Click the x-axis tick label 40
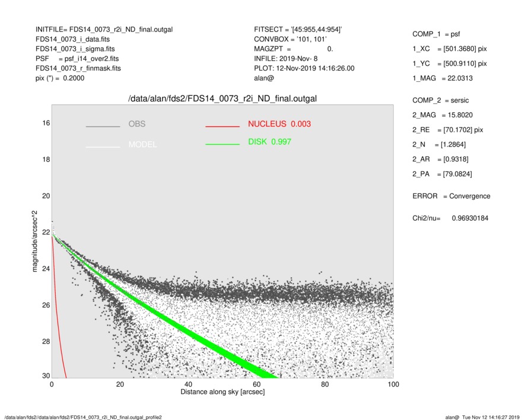Viewport: 525px width, 420px height. (x=188, y=384)
